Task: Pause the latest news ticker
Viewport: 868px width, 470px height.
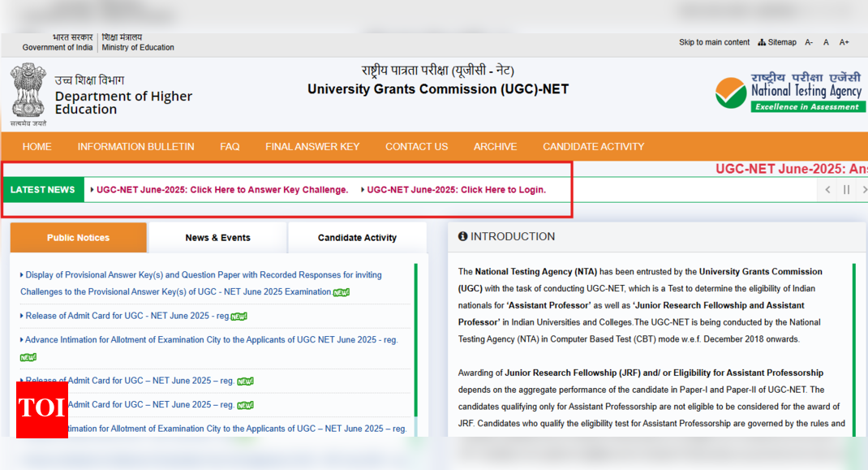Action: pyautogui.click(x=846, y=190)
